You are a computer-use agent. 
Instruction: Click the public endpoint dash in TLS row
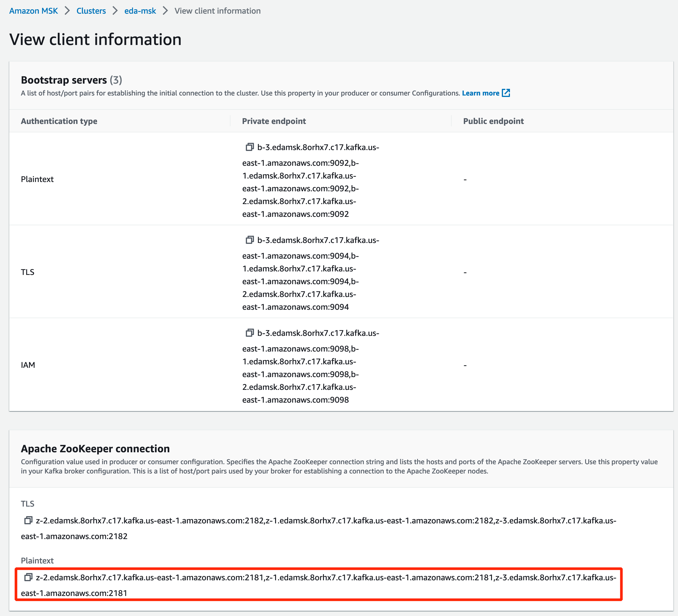pyautogui.click(x=465, y=273)
